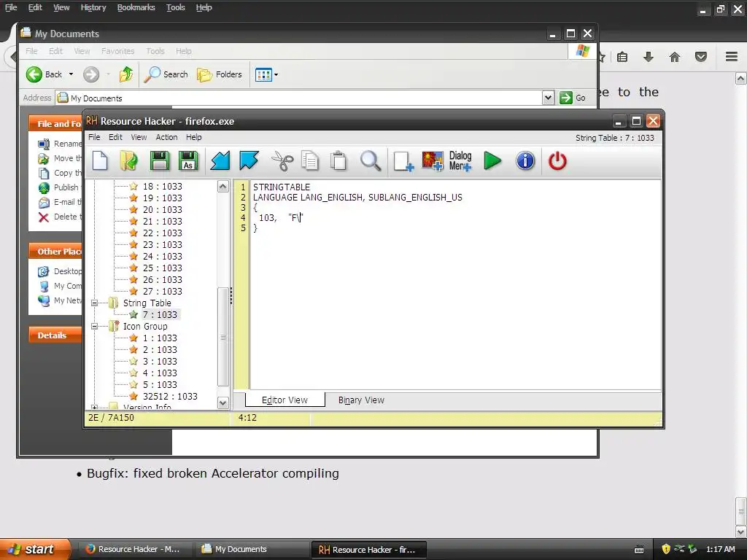
Task: Click the Add image resource icon
Action: point(432,161)
